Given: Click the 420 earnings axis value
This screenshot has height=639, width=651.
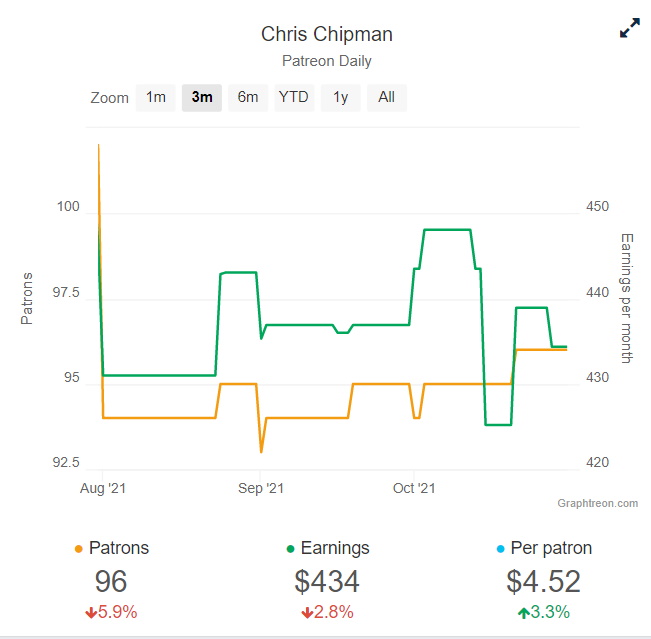Looking at the screenshot, I should (597, 462).
